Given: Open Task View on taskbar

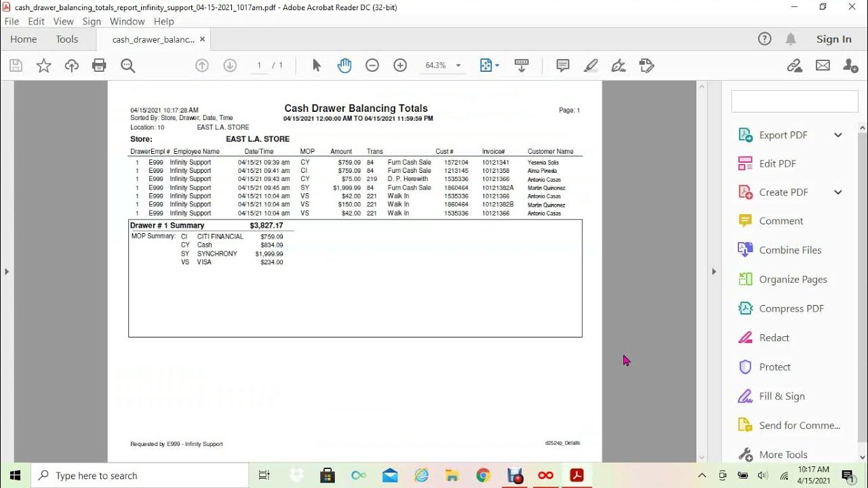Looking at the screenshot, I should pyautogui.click(x=264, y=475).
